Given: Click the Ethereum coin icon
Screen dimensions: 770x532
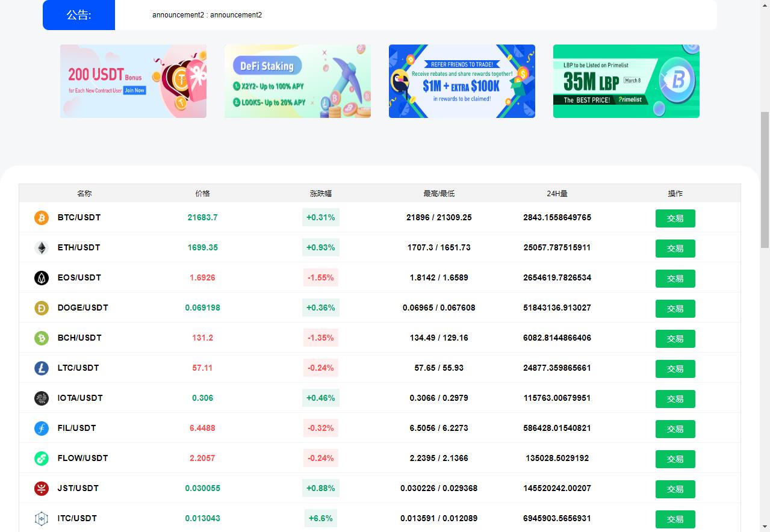Looking at the screenshot, I should [x=42, y=247].
